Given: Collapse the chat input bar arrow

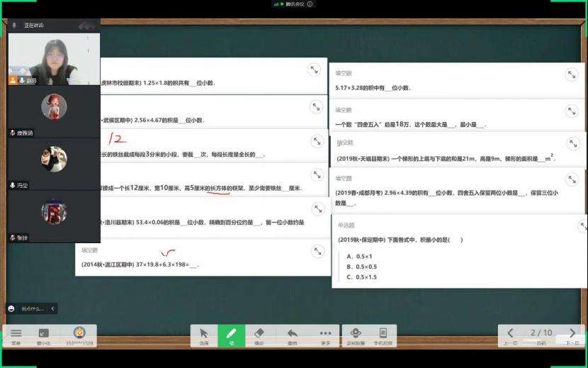Looking at the screenshot, I should 52,308.
